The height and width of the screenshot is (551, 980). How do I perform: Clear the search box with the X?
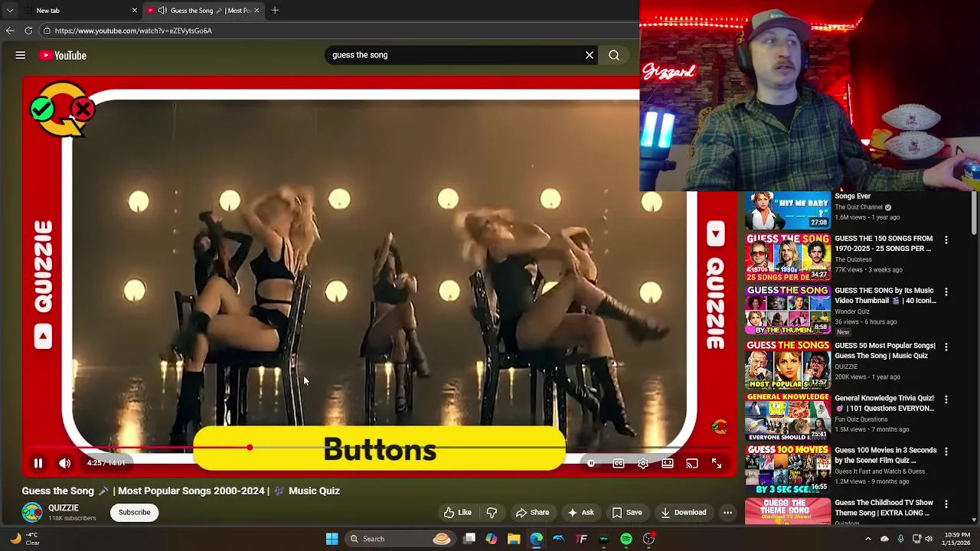pyautogui.click(x=590, y=55)
